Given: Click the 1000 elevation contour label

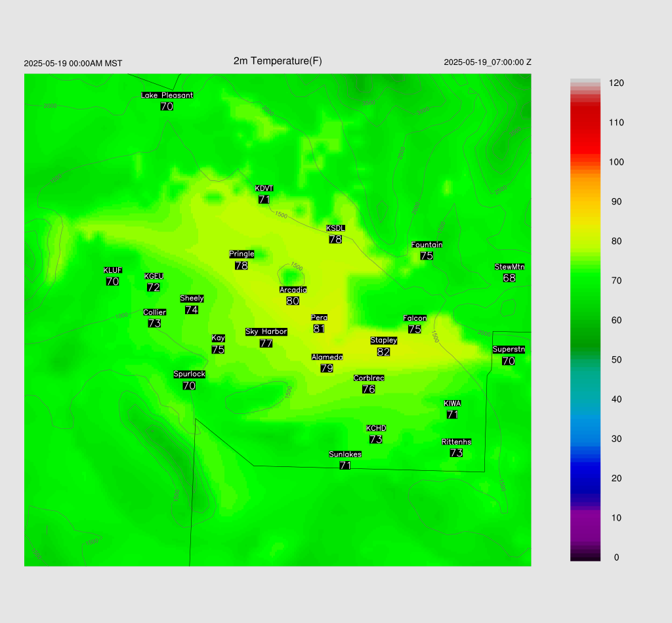Looking at the screenshot, I should tap(121, 316).
